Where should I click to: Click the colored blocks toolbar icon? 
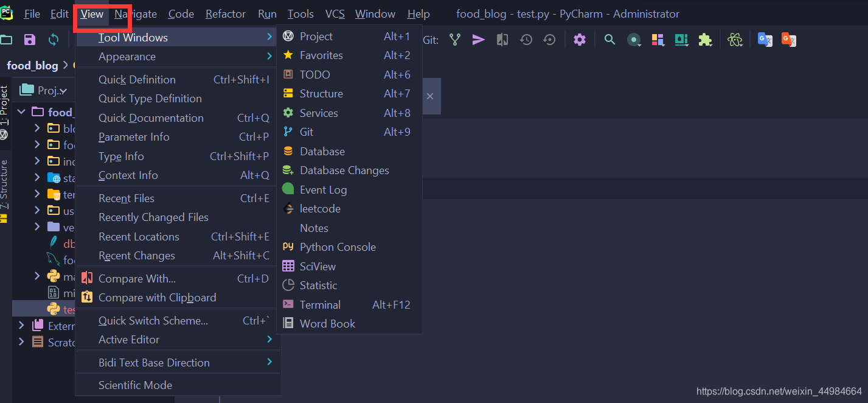point(658,40)
